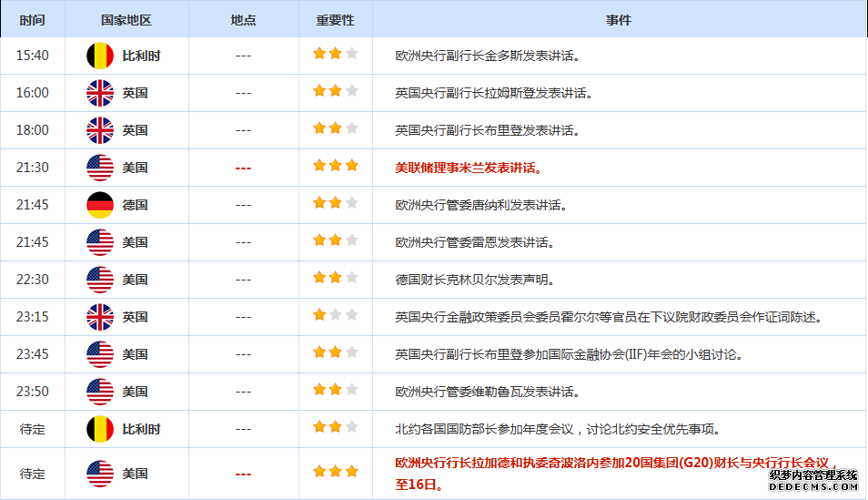Screen dimensions: 868x500
Task: Click the Belgium flag in the 15:40 row
Action: [99, 56]
